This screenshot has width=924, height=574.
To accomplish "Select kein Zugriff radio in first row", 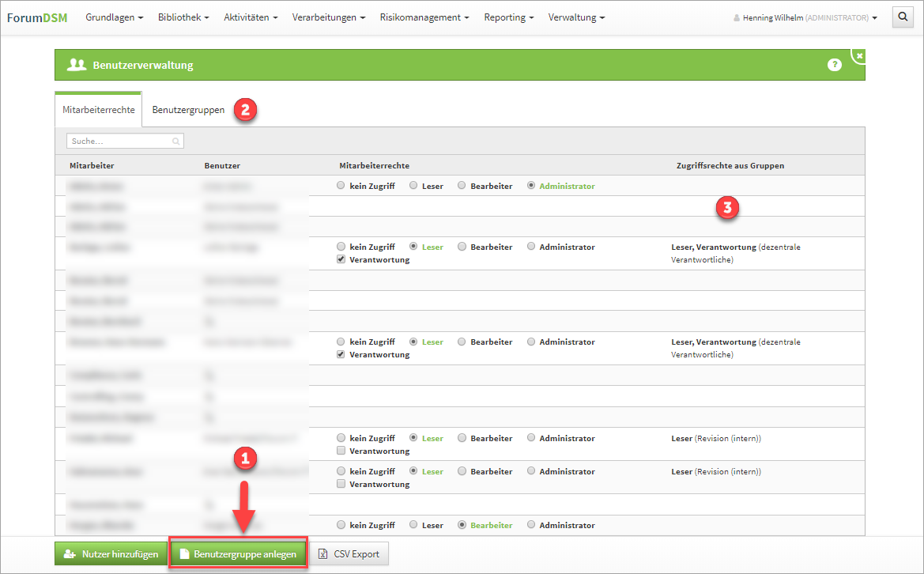I will 341,186.
